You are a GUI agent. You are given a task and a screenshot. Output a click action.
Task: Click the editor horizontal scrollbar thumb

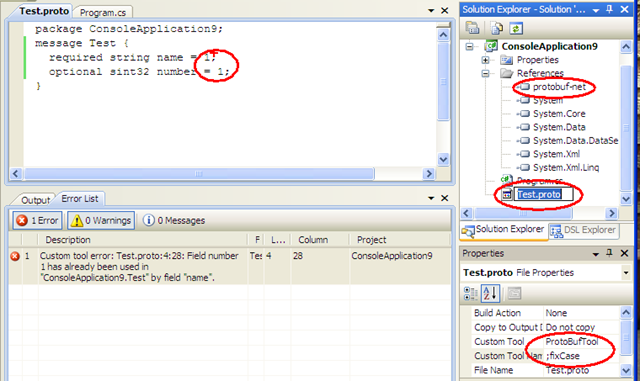tap(199, 174)
